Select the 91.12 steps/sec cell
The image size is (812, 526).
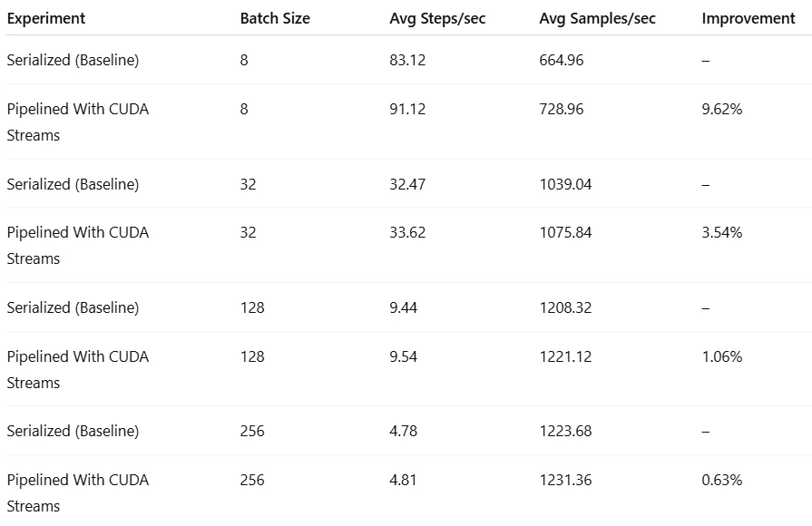click(407, 109)
